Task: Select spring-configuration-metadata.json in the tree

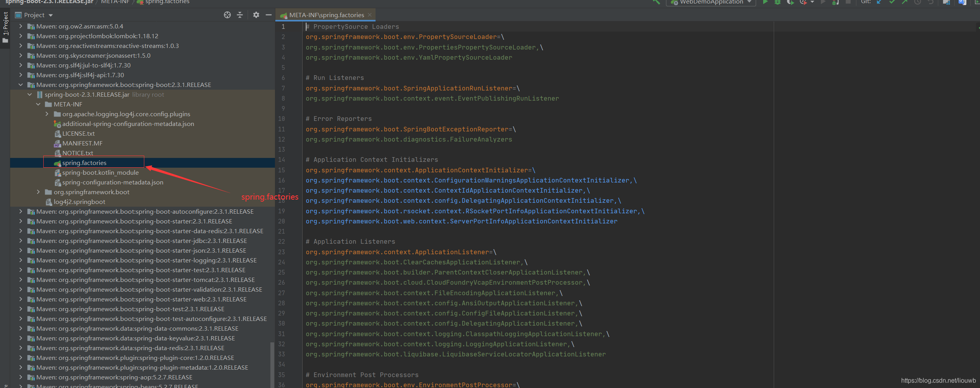Action: [113, 182]
